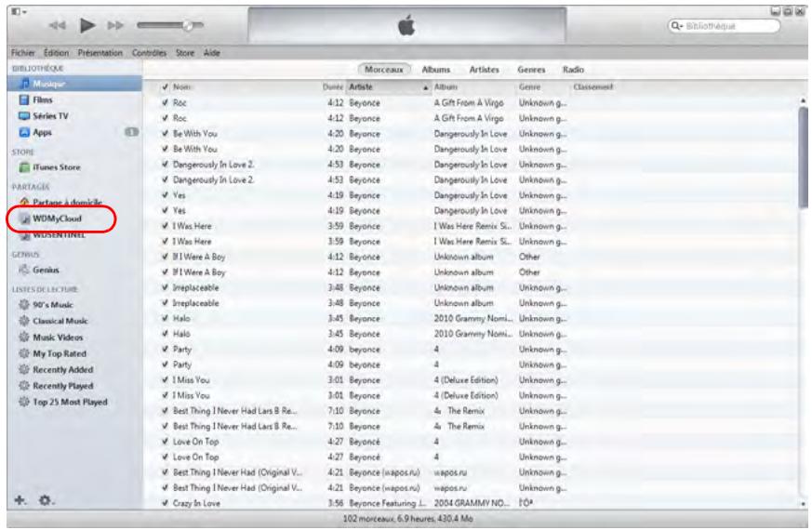Screen dimensions: 812x530
Task: Switch to the Albums view
Action: (x=435, y=70)
